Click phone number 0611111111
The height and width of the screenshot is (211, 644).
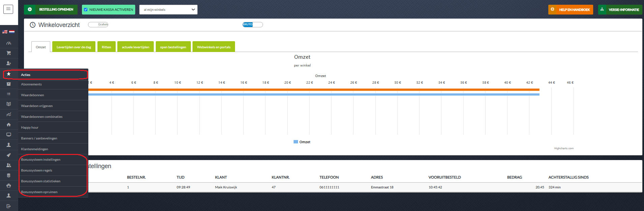coord(329,187)
